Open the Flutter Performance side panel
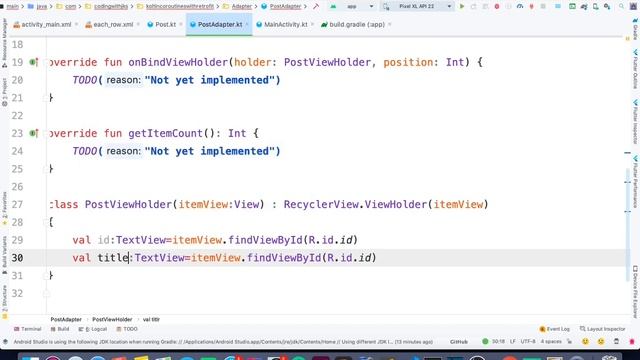Viewport: 640px width, 360px height. pos(636,182)
